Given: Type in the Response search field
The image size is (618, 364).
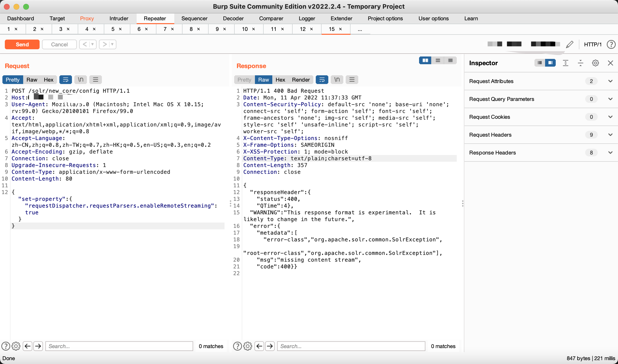Looking at the screenshot, I should coord(351,346).
